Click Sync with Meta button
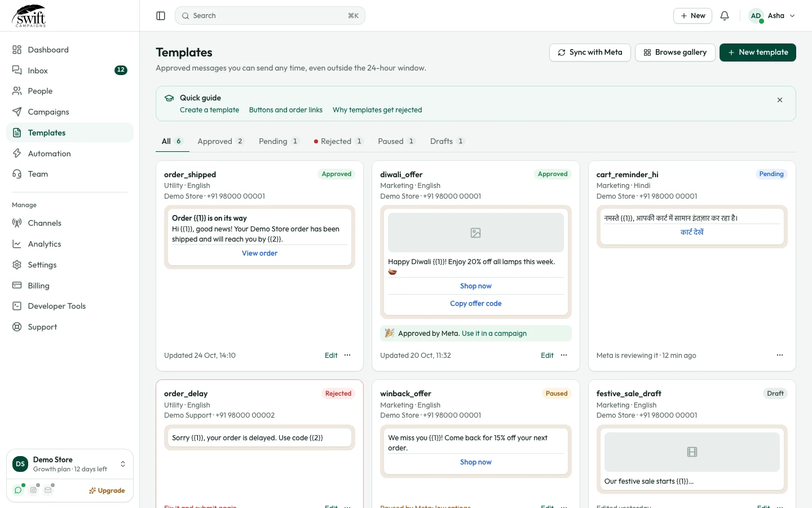The height and width of the screenshot is (508, 812). click(x=590, y=52)
